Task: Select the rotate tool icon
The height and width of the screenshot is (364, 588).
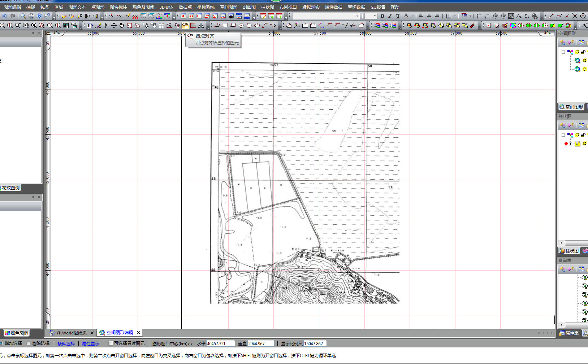Action: [x=122, y=25]
